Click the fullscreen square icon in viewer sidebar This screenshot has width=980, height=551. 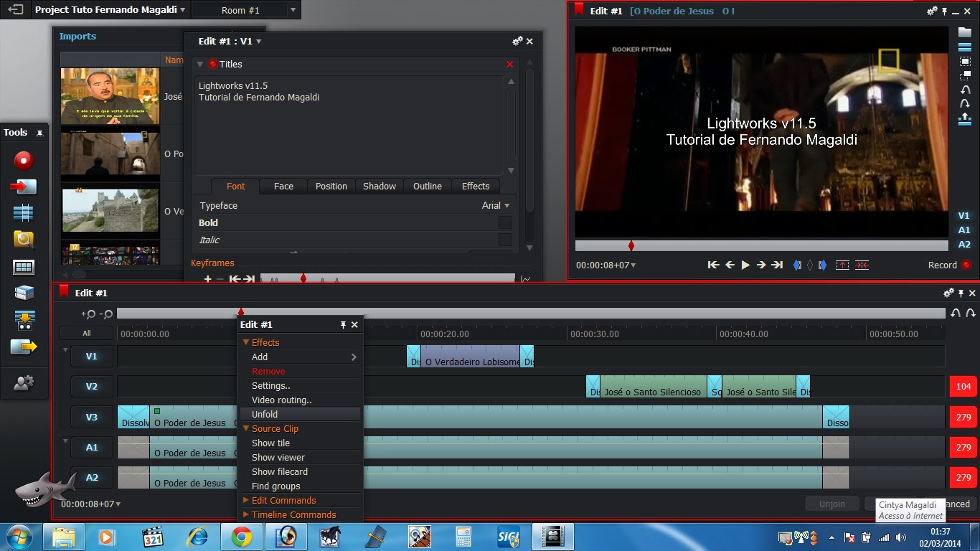coord(965,62)
